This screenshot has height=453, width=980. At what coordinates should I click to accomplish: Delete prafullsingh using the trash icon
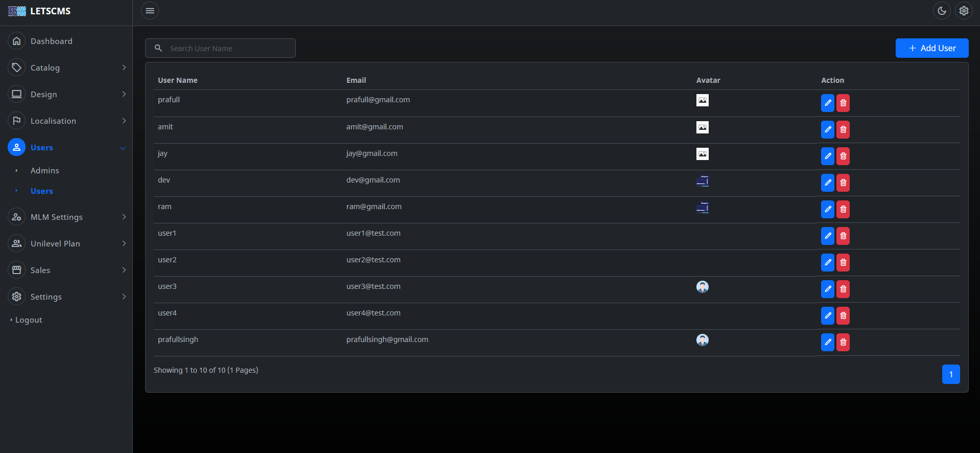(843, 342)
